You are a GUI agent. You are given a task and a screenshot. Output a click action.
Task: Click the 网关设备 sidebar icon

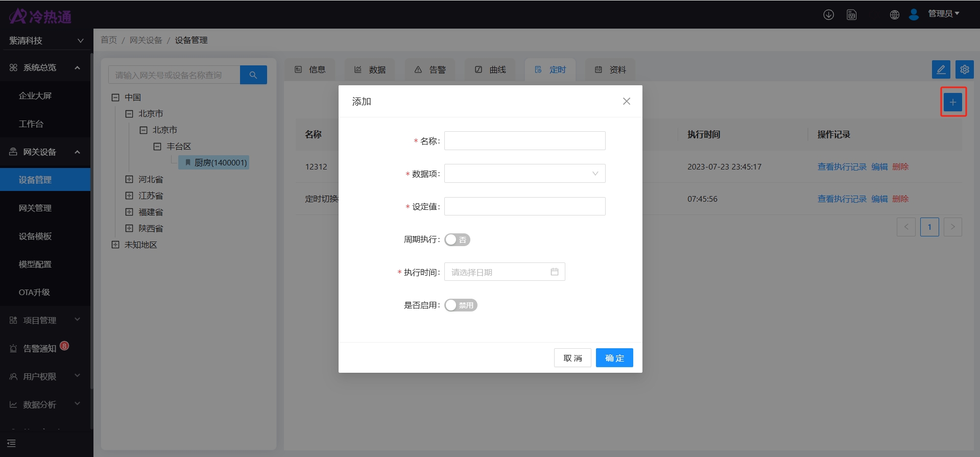pyautogui.click(x=13, y=152)
